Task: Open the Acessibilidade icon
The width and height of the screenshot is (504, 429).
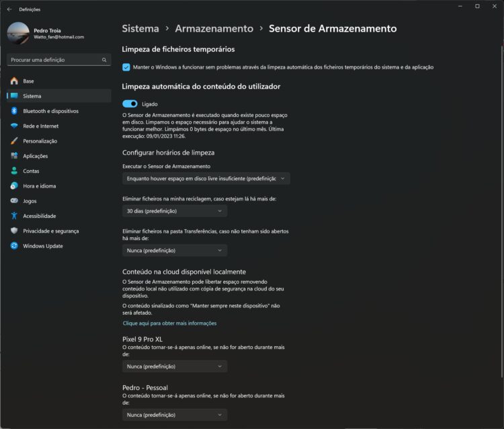Action: tap(14, 216)
